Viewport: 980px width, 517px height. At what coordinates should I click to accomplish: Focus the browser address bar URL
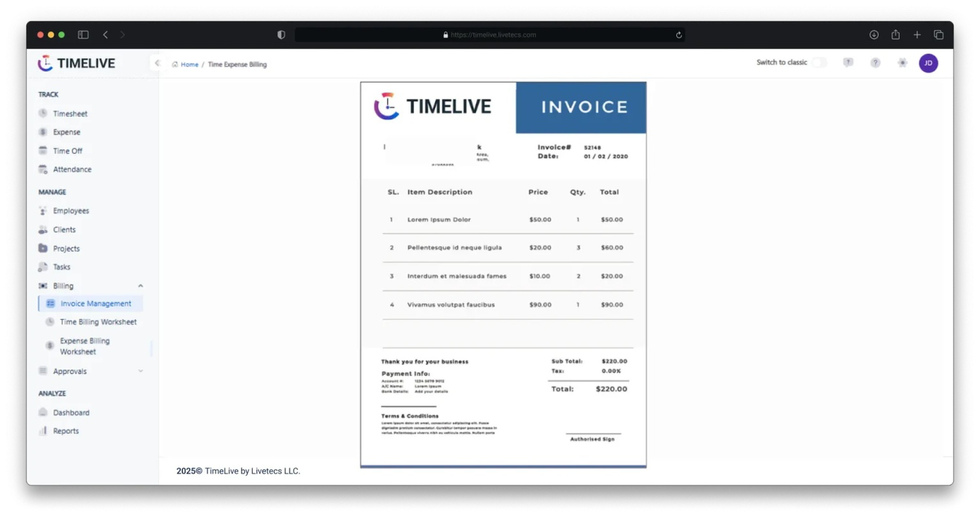click(494, 35)
